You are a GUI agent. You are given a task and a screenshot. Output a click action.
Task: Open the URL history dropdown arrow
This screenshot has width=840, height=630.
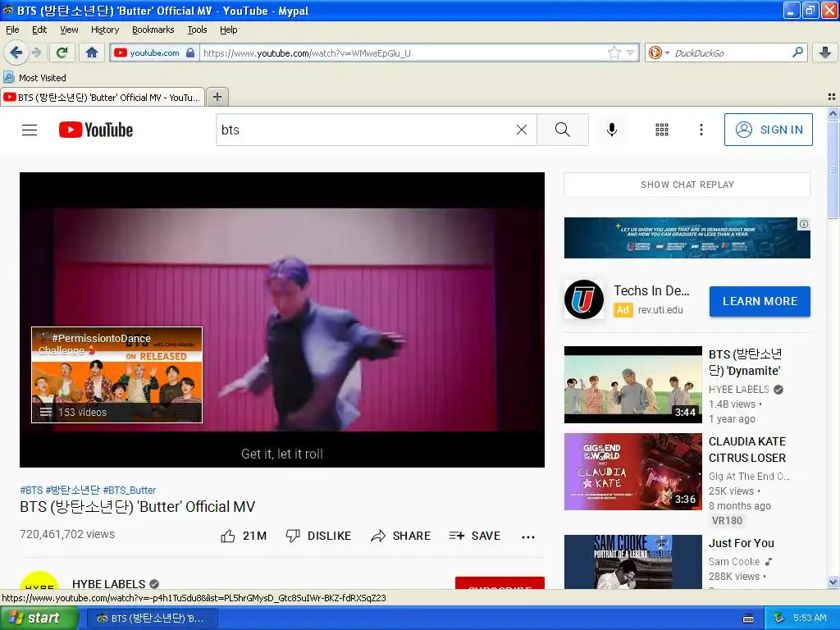(631, 52)
